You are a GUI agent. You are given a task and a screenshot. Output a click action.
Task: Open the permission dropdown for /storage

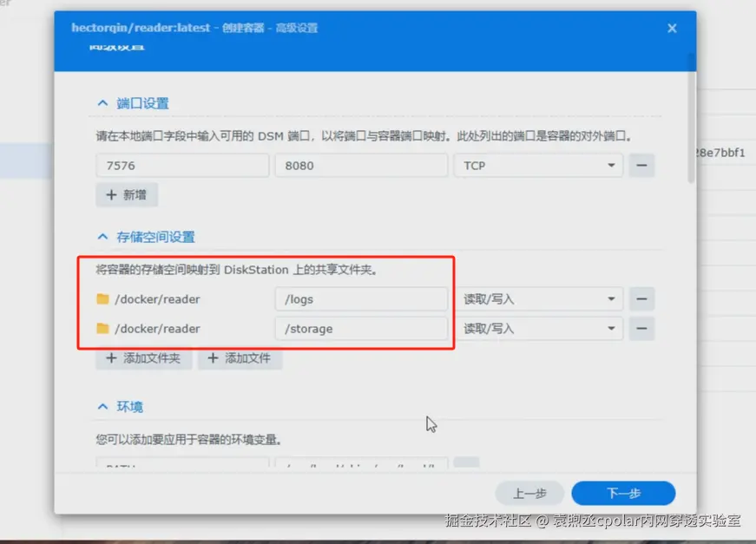click(x=538, y=328)
